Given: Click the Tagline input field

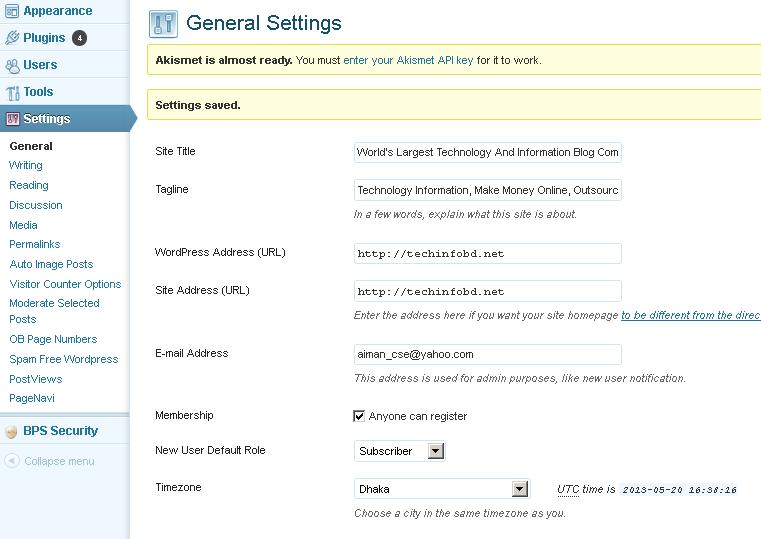Looking at the screenshot, I should (x=487, y=190).
